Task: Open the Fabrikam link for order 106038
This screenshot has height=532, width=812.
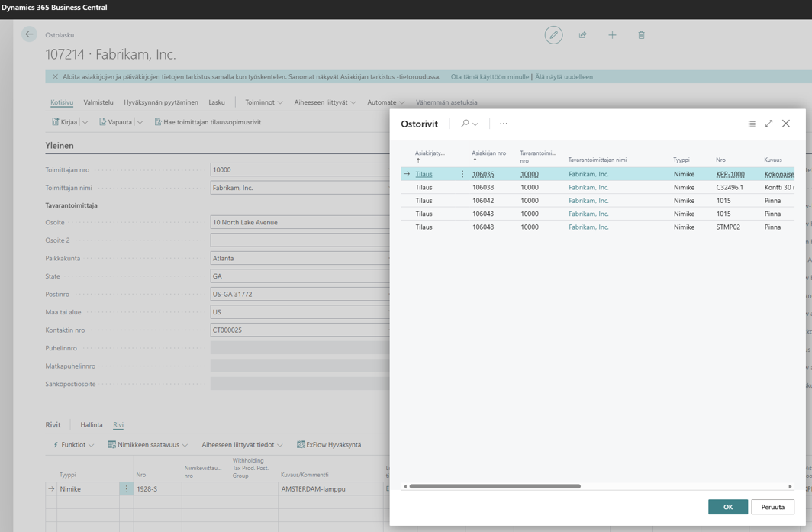Action: [588, 188]
